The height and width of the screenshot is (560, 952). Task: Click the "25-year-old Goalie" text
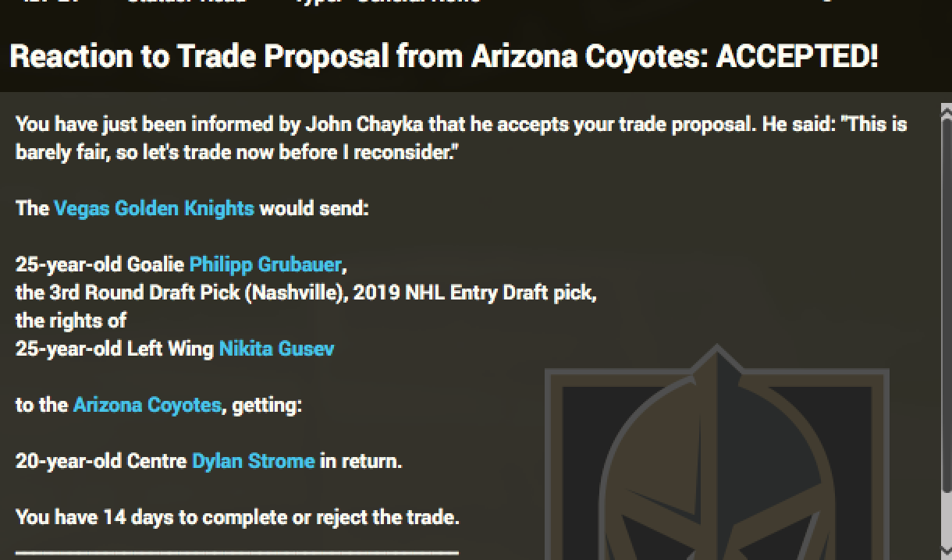click(x=100, y=264)
